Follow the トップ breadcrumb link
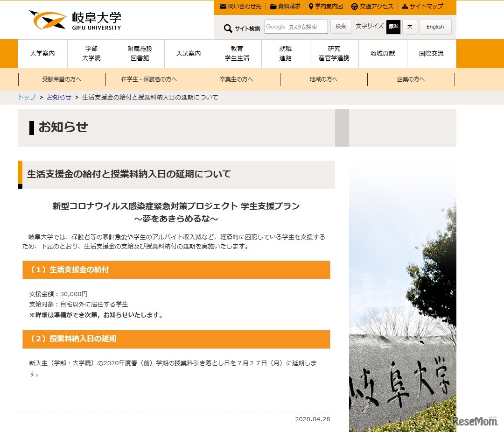Image resolution: width=504 pixels, height=432 pixels. coord(26,97)
